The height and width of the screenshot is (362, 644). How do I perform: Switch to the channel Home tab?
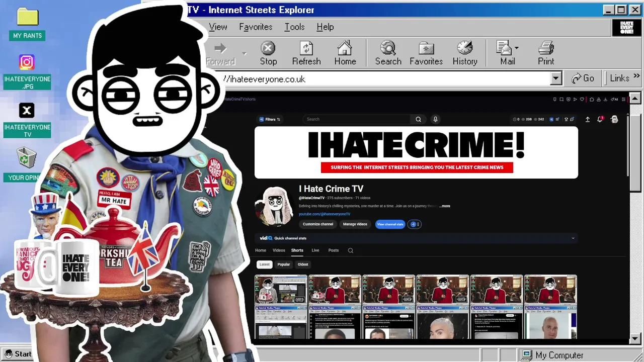pyautogui.click(x=261, y=250)
